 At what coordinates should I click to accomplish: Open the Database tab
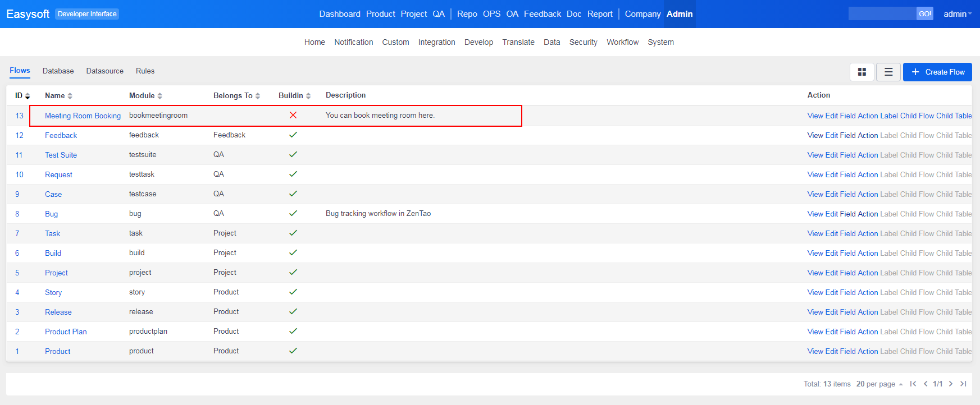click(58, 71)
